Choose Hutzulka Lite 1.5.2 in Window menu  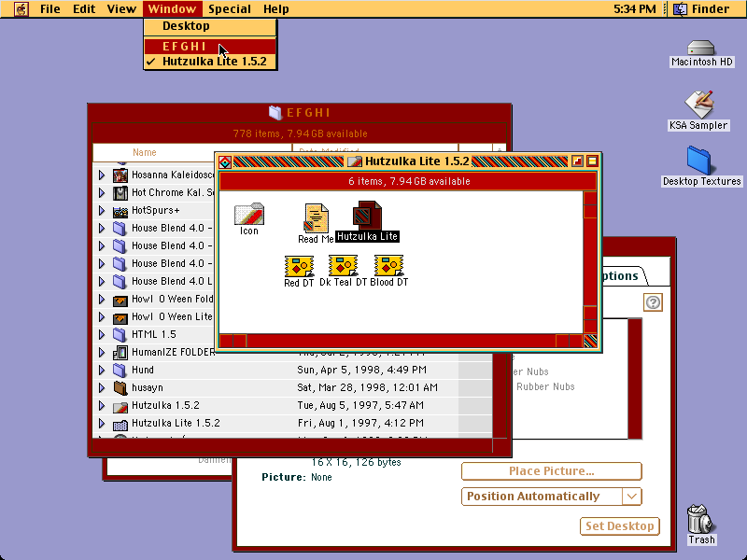point(210,62)
